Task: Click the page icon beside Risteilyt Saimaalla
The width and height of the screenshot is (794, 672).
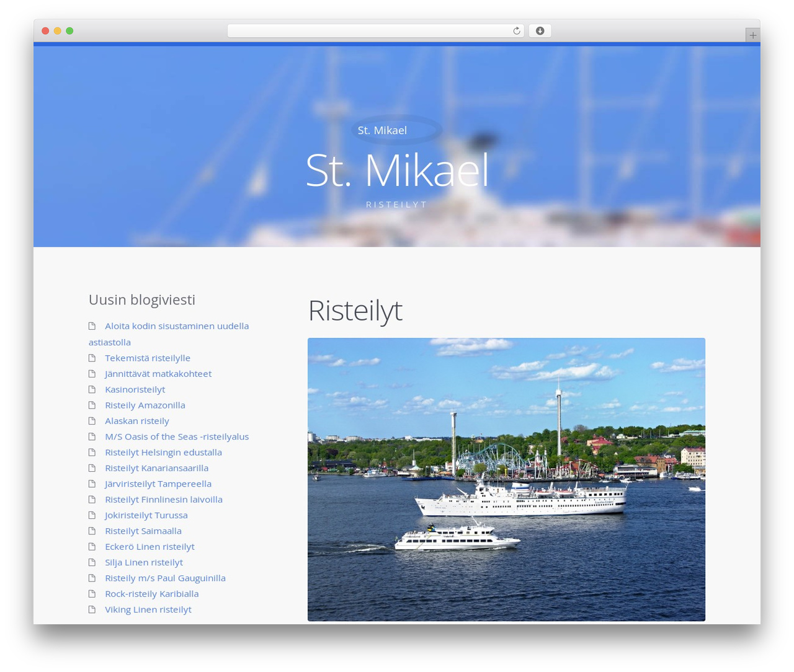Action: pyautogui.click(x=92, y=531)
